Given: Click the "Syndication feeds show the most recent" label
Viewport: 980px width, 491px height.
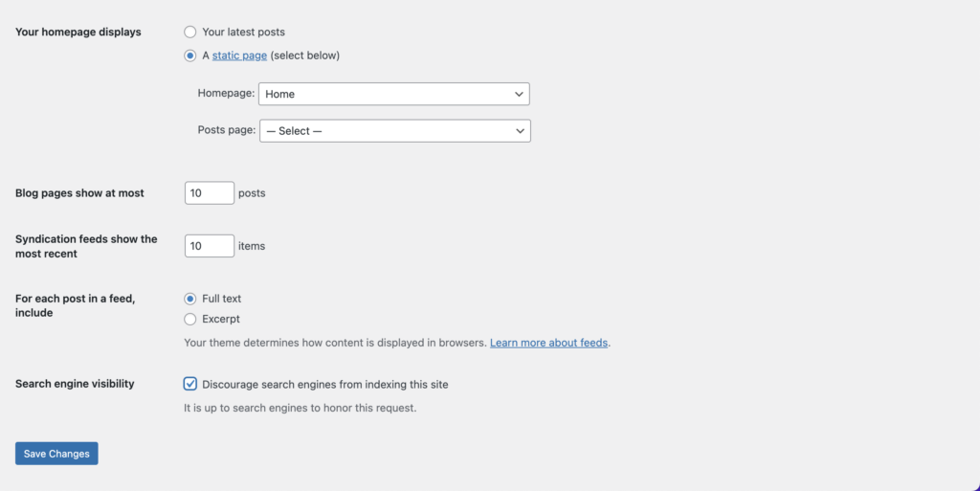Looking at the screenshot, I should click(x=85, y=246).
